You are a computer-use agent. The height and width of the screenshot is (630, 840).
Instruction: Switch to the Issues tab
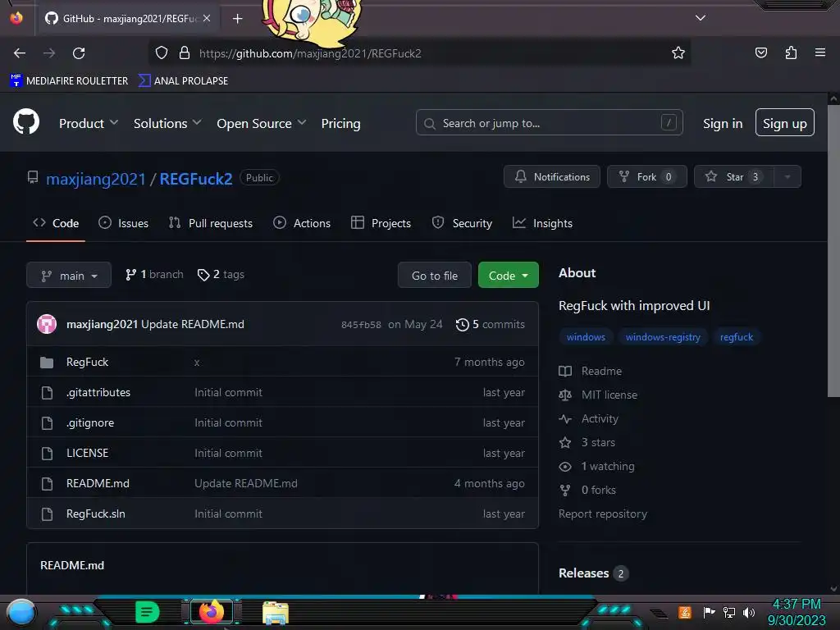click(124, 223)
